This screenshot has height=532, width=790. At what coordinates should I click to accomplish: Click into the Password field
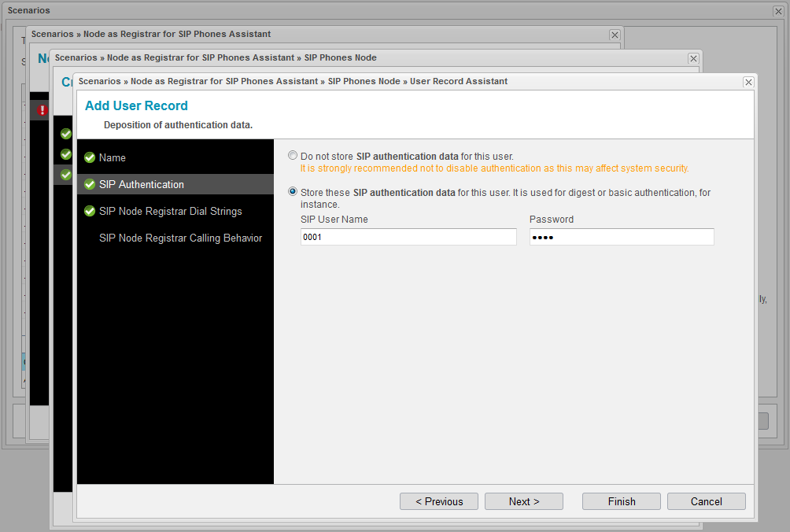(622, 237)
